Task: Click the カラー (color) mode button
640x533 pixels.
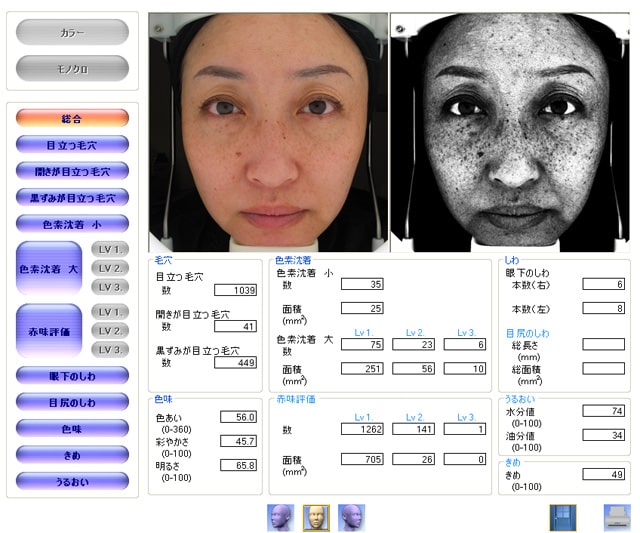Action: [72, 33]
